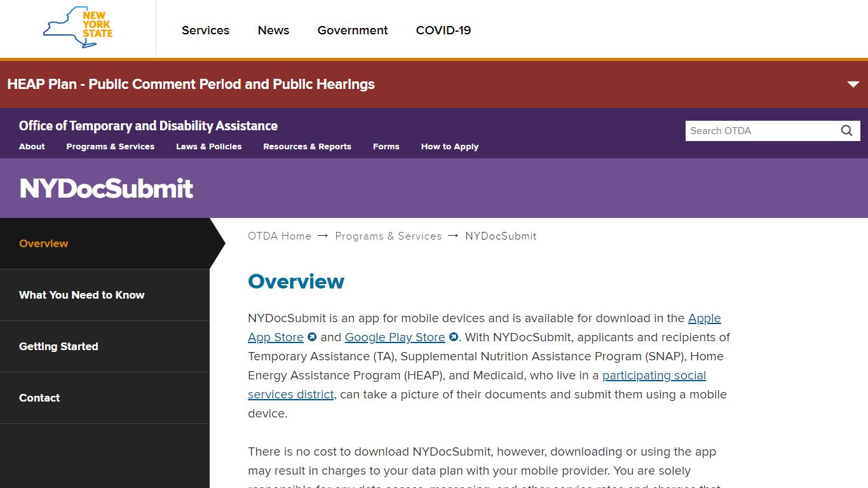Open participating social services district link
This screenshot has width=868, height=488.
click(x=654, y=376)
